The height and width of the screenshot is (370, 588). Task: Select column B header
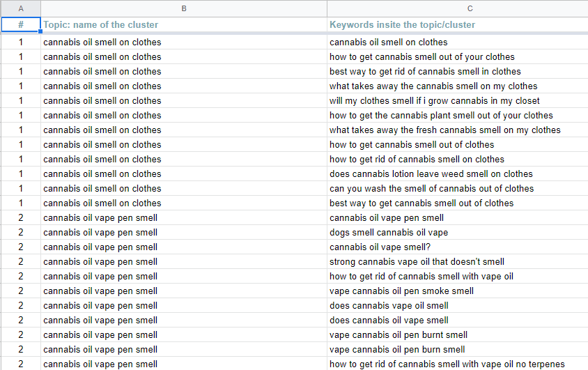184,8
